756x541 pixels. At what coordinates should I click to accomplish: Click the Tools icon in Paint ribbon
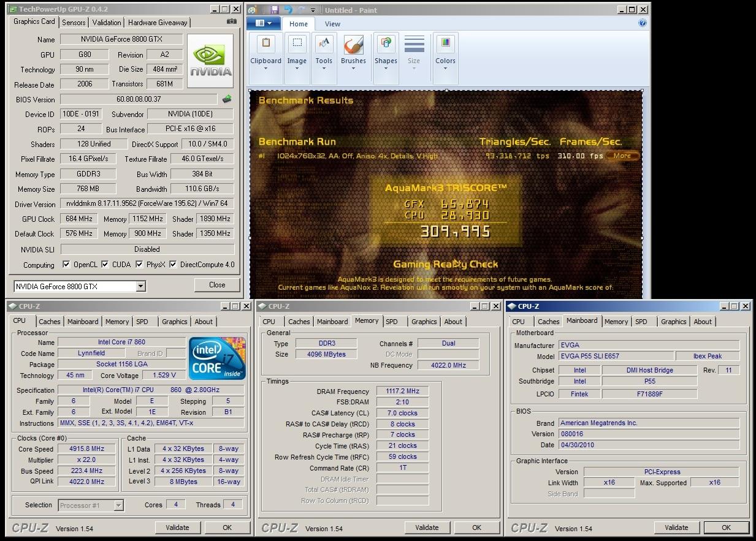coord(324,44)
